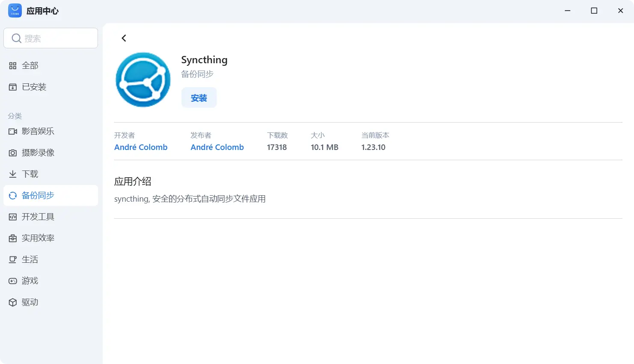Viewport: 634px width, 364px height.
Task: Select the 下载 category
Action: click(x=50, y=174)
